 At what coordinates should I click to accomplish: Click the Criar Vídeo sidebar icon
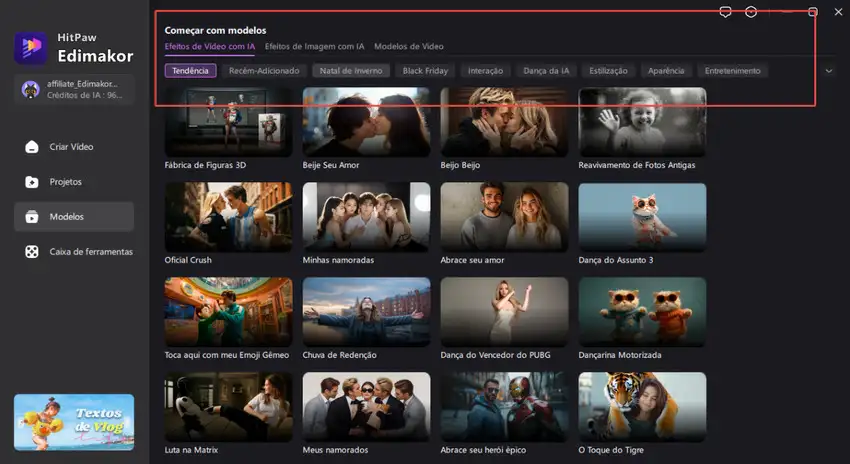tap(32, 147)
